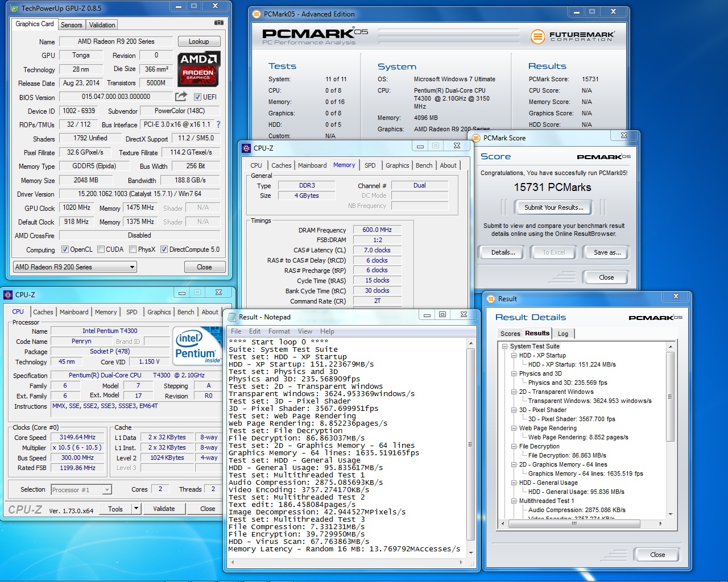Click the CPU-Z Validate button

pos(164,509)
